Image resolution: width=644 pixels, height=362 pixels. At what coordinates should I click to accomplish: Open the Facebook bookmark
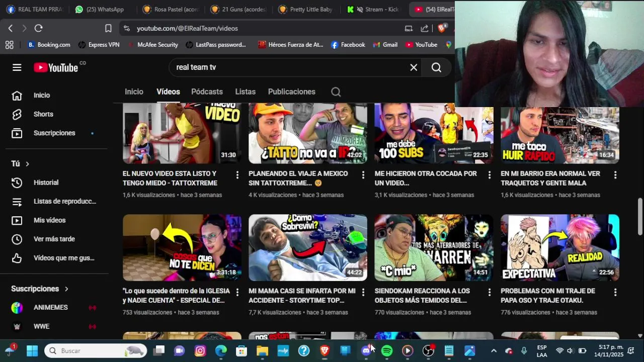(348, 45)
